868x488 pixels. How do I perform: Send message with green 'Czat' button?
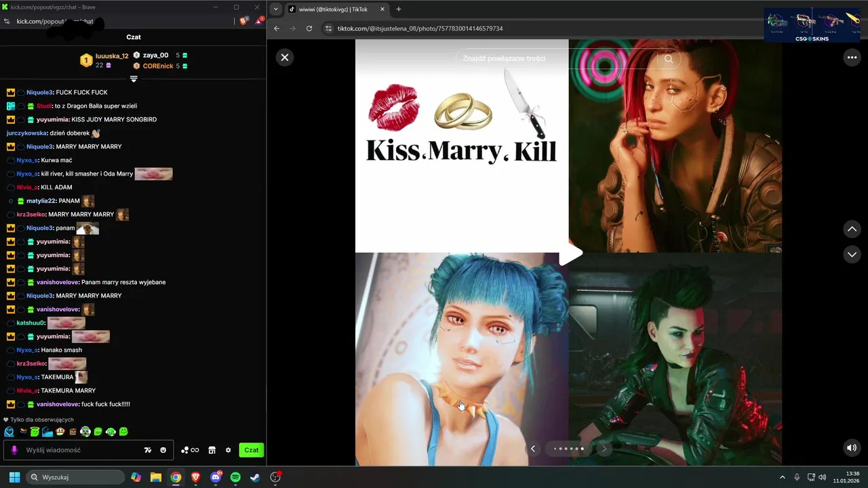252,450
